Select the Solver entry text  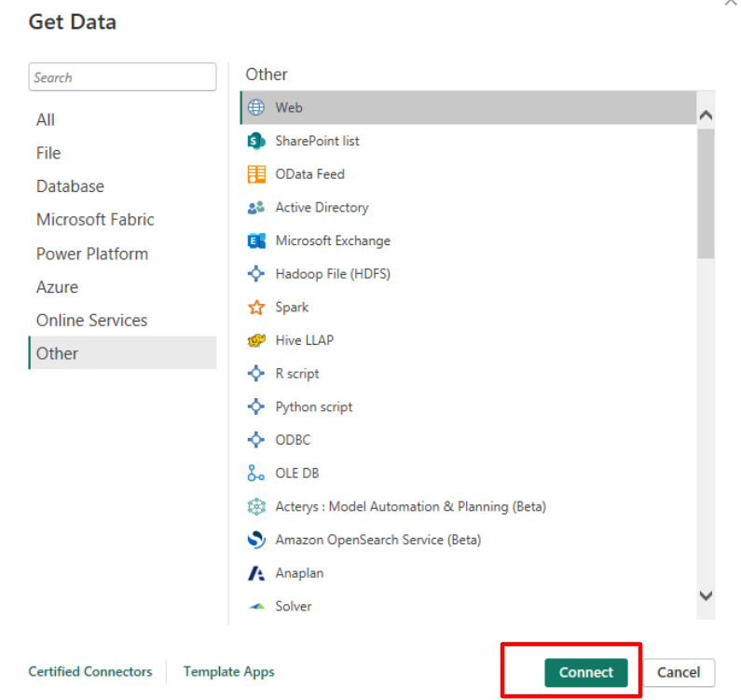pos(293,607)
